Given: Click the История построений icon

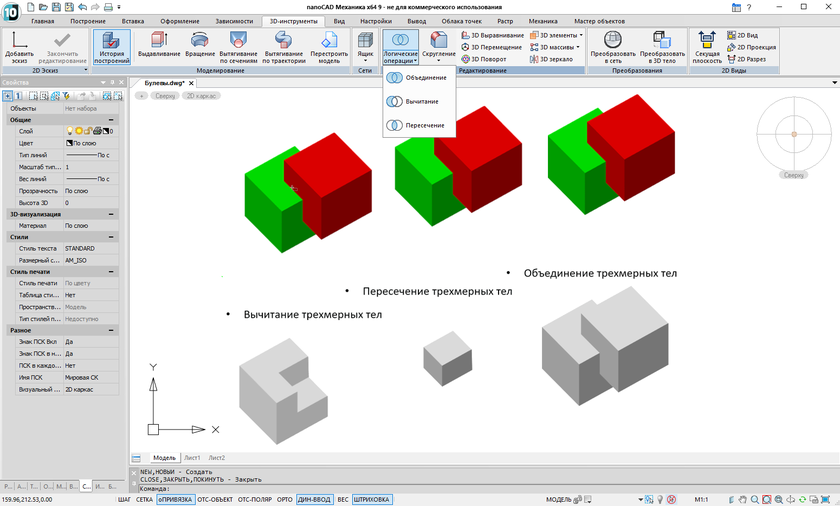Looking at the screenshot, I should [112, 40].
